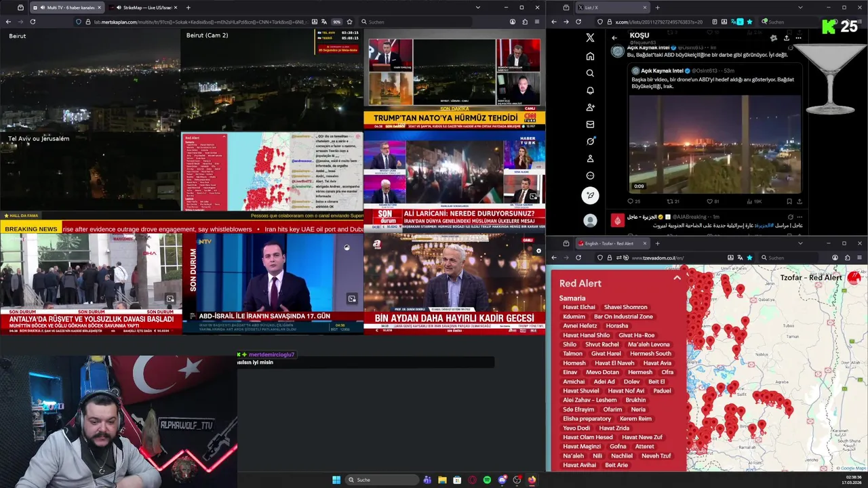The image size is (868, 488).
Task: Click the taskbar Suche search box
Action: click(382, 480)
